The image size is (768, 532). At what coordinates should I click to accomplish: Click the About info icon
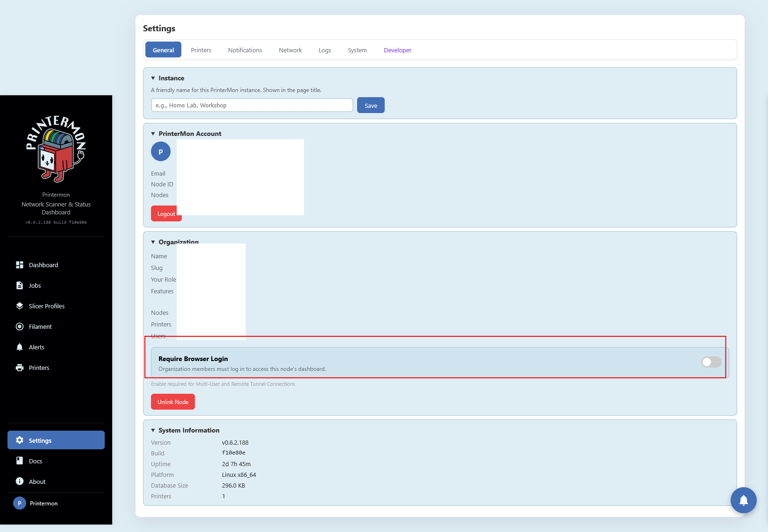click(20, 482)
